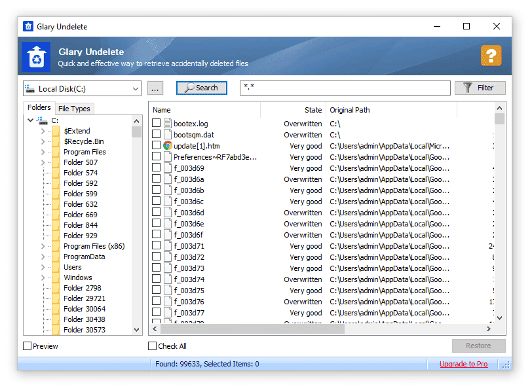Check the f_003d73 file checkbox
The image size is (532, 392).
point(156,268)
